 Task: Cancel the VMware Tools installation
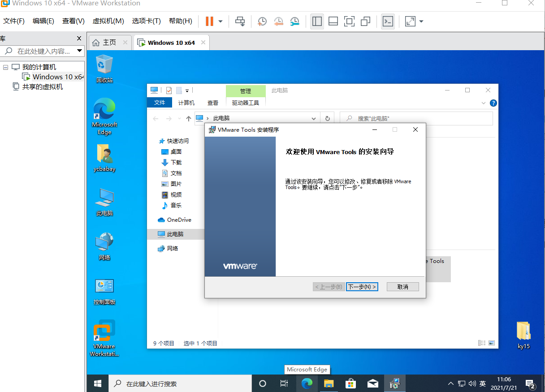[402, 286]
